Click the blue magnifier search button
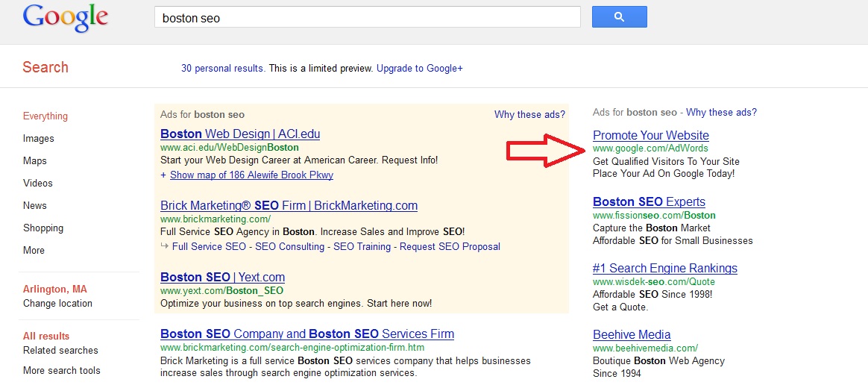 [620, 17]
